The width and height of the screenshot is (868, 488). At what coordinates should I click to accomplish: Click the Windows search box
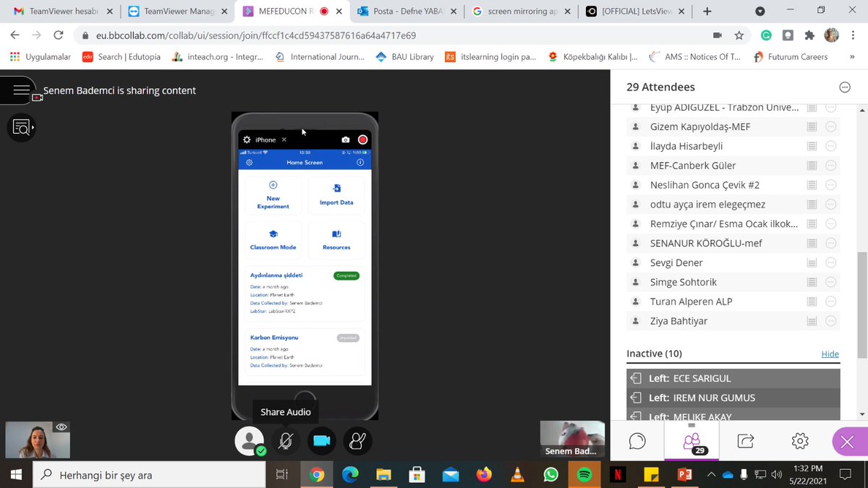click(150, 475)
